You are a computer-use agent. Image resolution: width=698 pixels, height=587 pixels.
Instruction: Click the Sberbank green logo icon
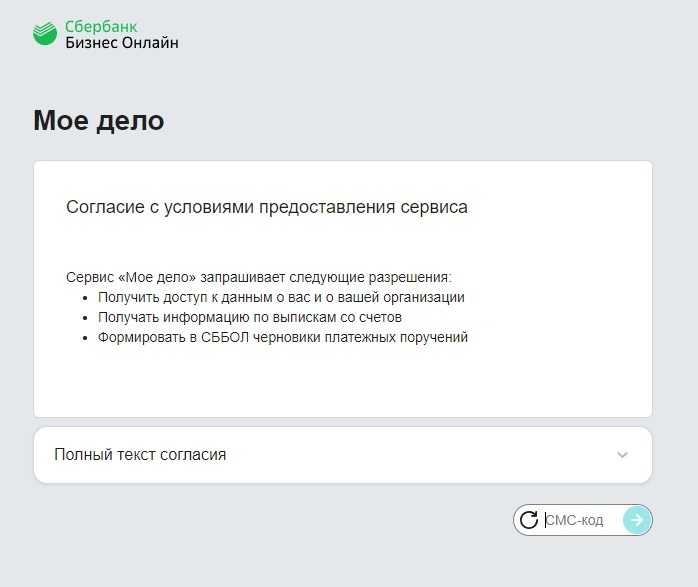45,33
